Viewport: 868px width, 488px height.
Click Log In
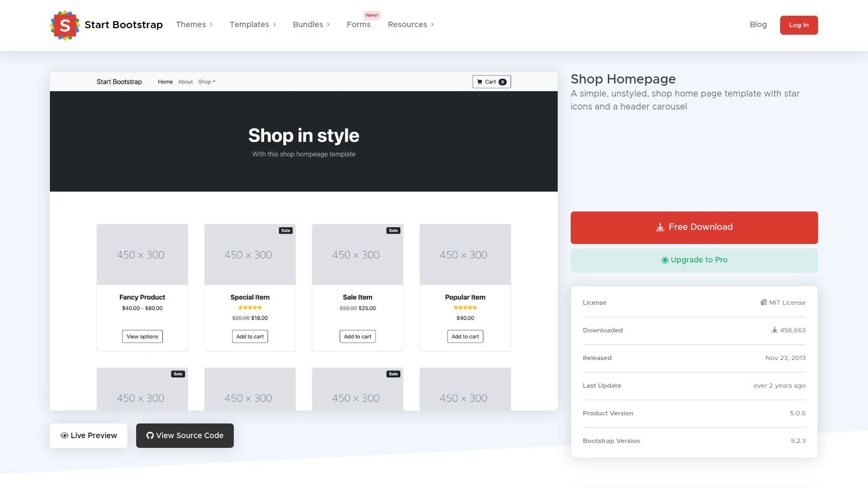(799, 25)
